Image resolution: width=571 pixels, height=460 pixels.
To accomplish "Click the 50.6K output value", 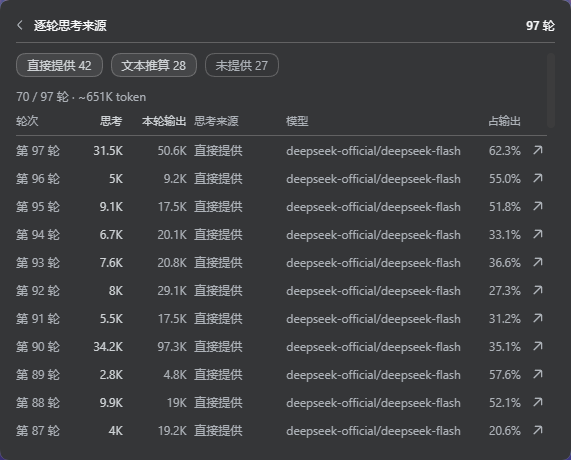I will pos(172,150).
